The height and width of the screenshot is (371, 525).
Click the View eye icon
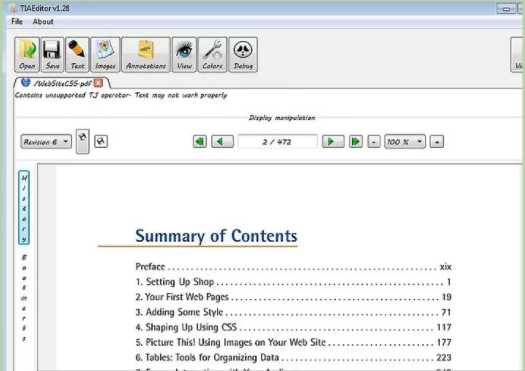tap(184, 55)
